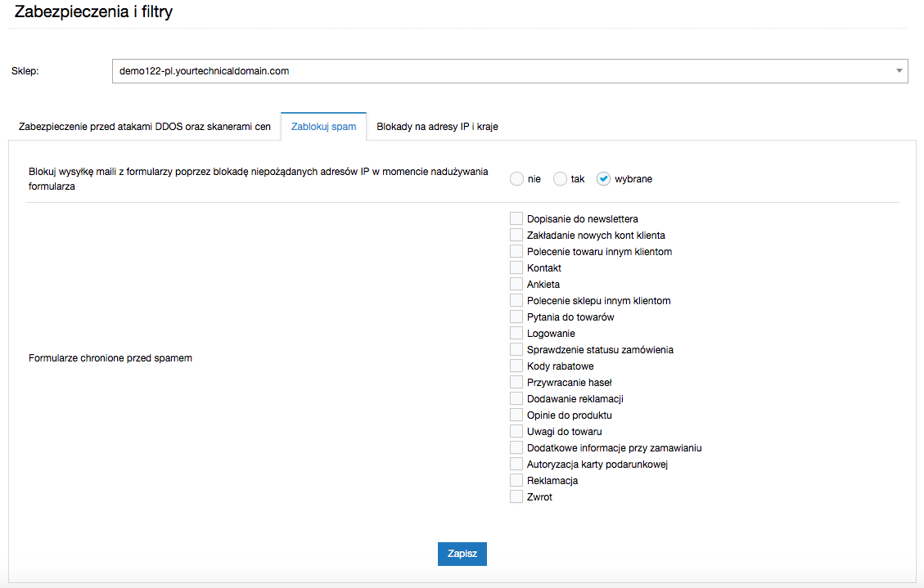Tick the Kontakt form checkbox
This screenshot has height=588, width=924.
(516, 267)
